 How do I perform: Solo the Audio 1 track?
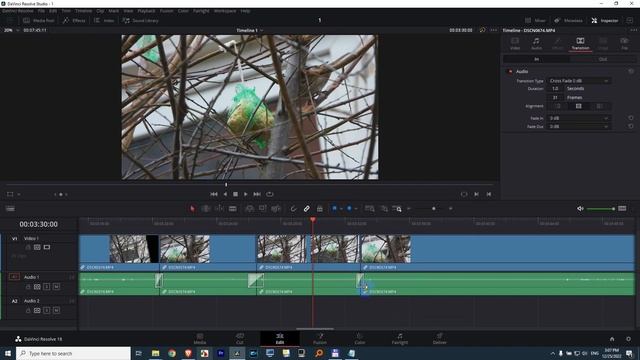point(47,287)
